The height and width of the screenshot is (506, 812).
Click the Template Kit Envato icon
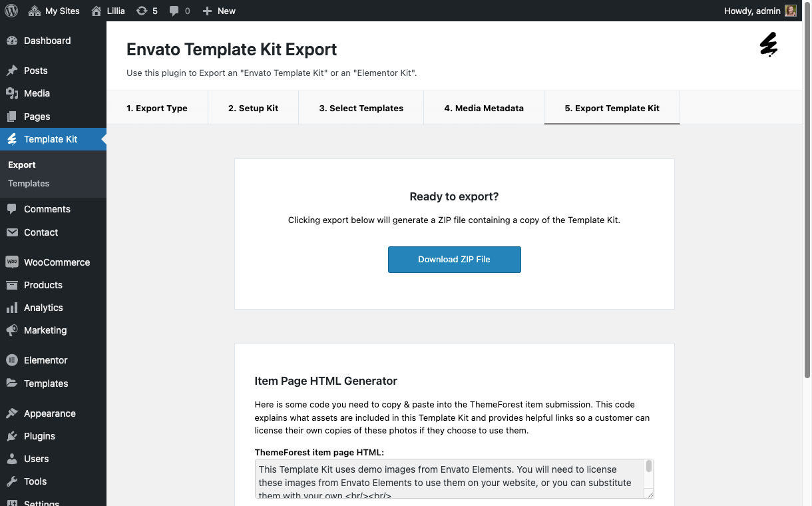pos(12,139)
